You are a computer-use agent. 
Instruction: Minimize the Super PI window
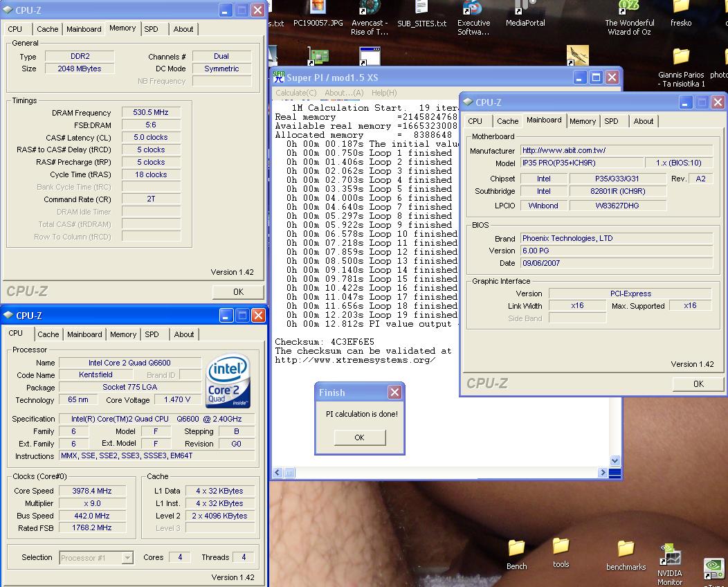pyautogui.click(x=579, y=78)
